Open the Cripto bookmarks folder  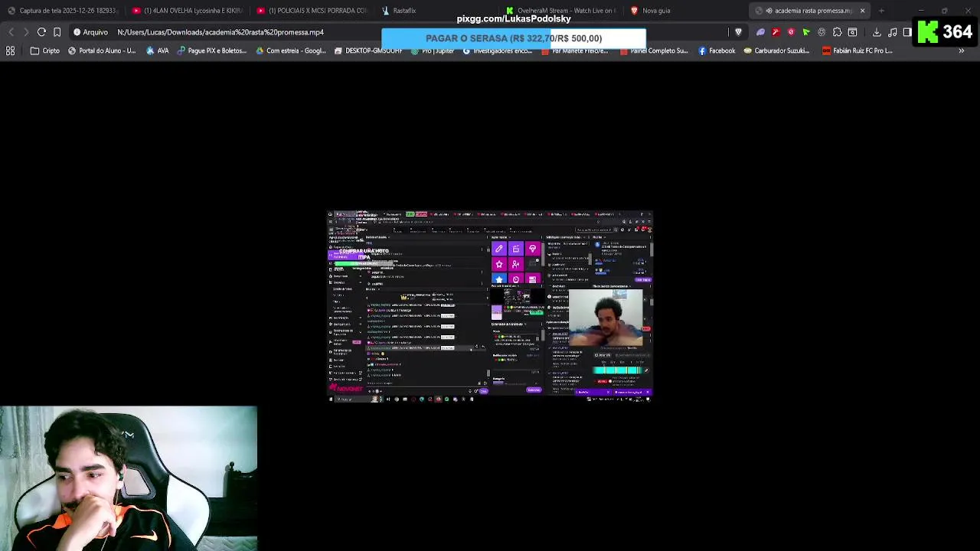coord(44,51)
